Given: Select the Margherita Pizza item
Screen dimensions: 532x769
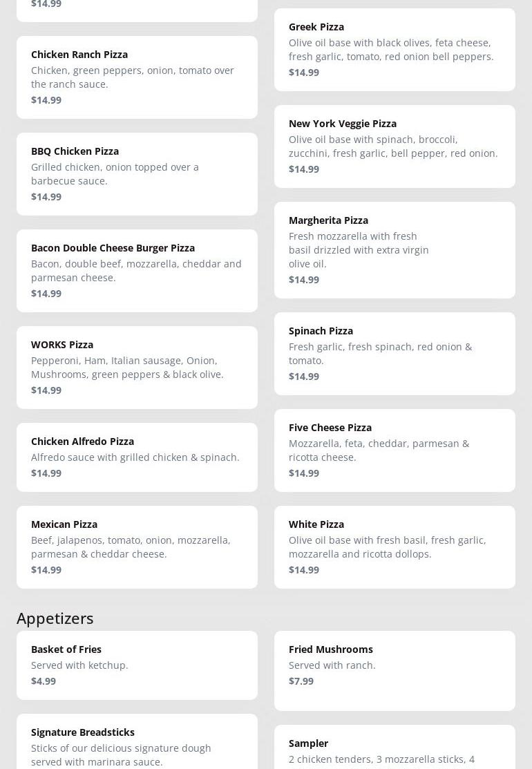Looking at the screenshot, I should point(395,249).
